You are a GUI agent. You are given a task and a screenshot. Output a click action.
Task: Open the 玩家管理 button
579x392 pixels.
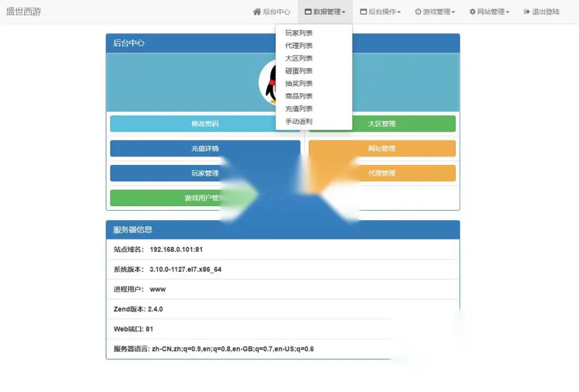pyautogui.click(x=205, y=173)
